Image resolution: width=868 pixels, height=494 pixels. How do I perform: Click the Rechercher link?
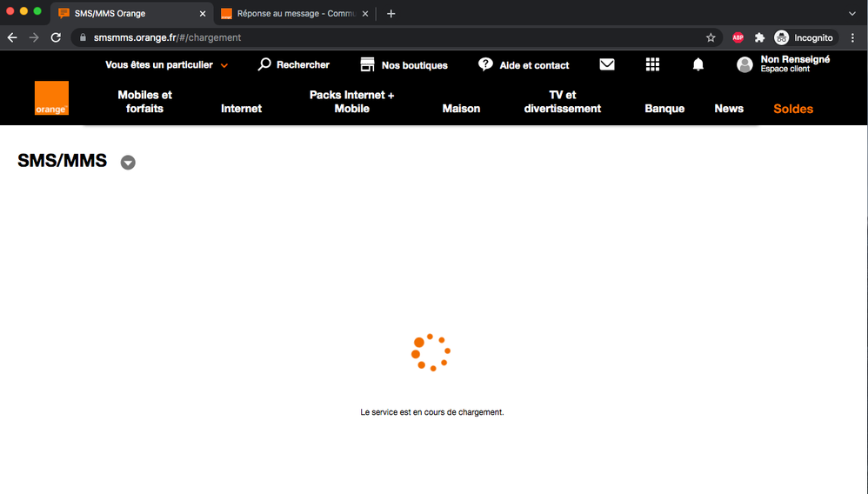click(x=303, y=65)
